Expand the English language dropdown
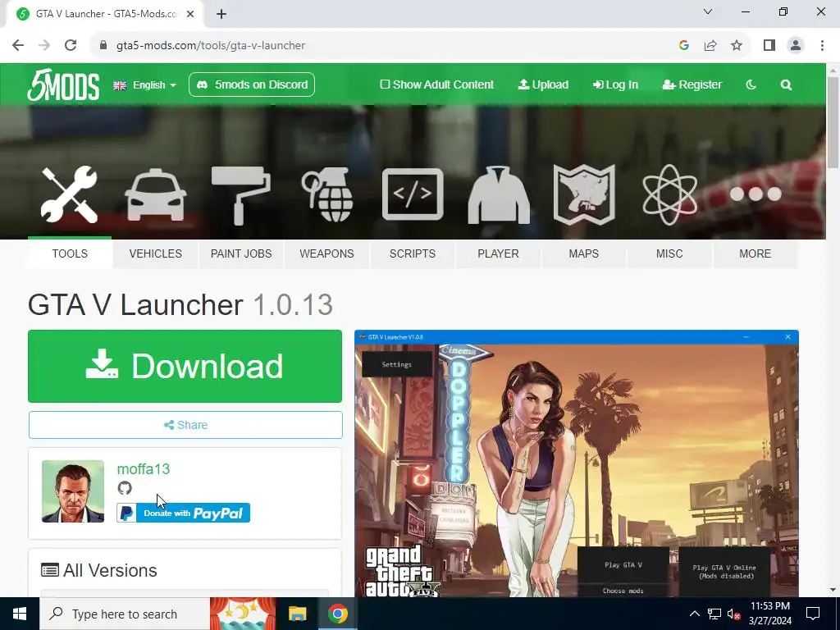Screen dimensions: 840x630 pyautogui.click(x=144, y=85)
